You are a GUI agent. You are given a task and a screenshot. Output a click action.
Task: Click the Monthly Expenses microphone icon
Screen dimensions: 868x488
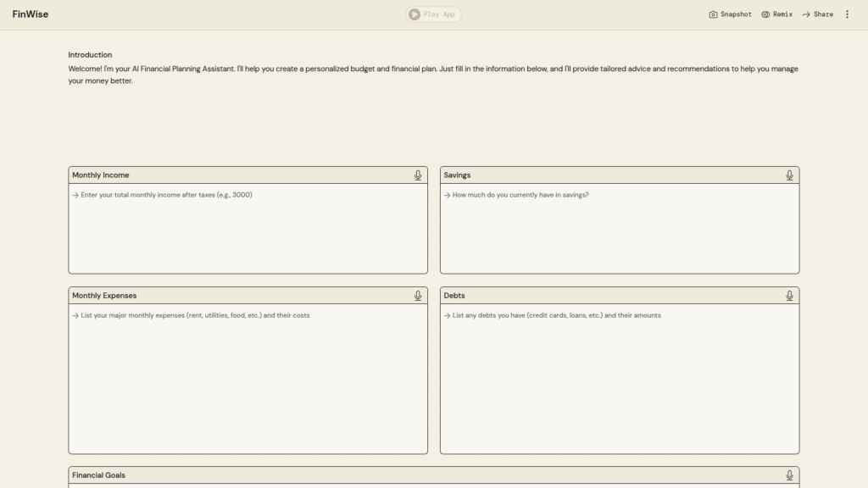click(x=418, y=296)
